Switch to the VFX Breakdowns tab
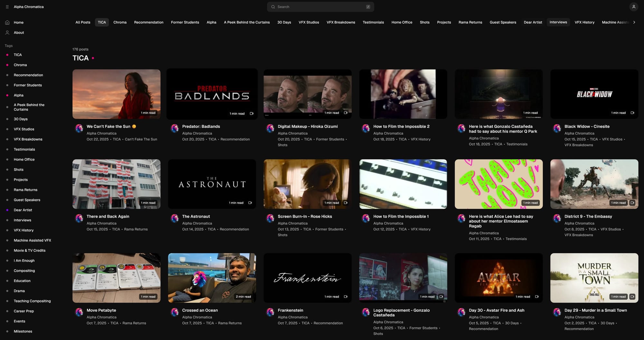This screenshot has width=644, height=340. (x=341, y=22)
